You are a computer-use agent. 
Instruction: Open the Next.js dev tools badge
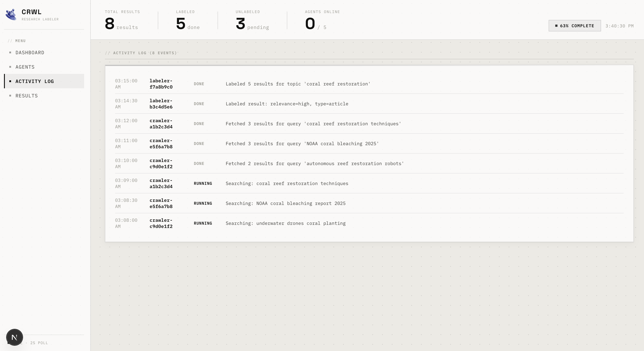point(15,337)
